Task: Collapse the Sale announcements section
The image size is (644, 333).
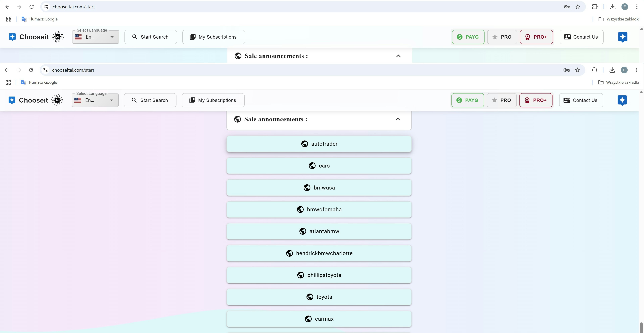Action: pyautogui.click(x=398, y=119)
